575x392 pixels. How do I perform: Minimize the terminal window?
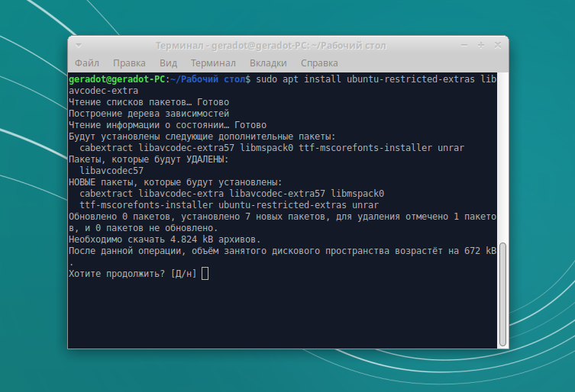pos(464,46)
